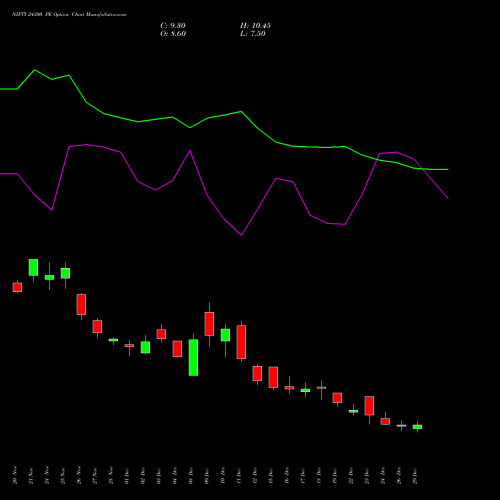
Task: Click the 16 Dec date label
Action: [287, 475]
